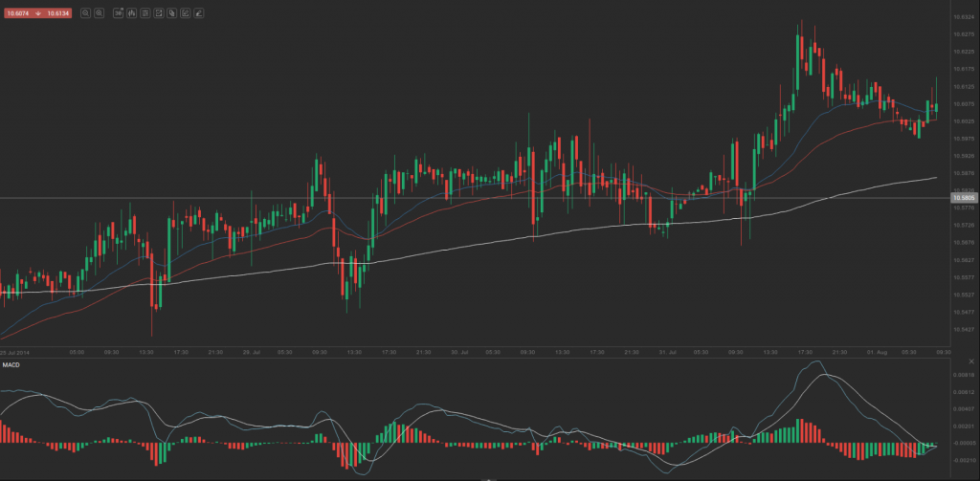Viewport: 980px width, 481px height.
Task: Click the 10.5805 price level marker
Action: [x=962, y=198]
